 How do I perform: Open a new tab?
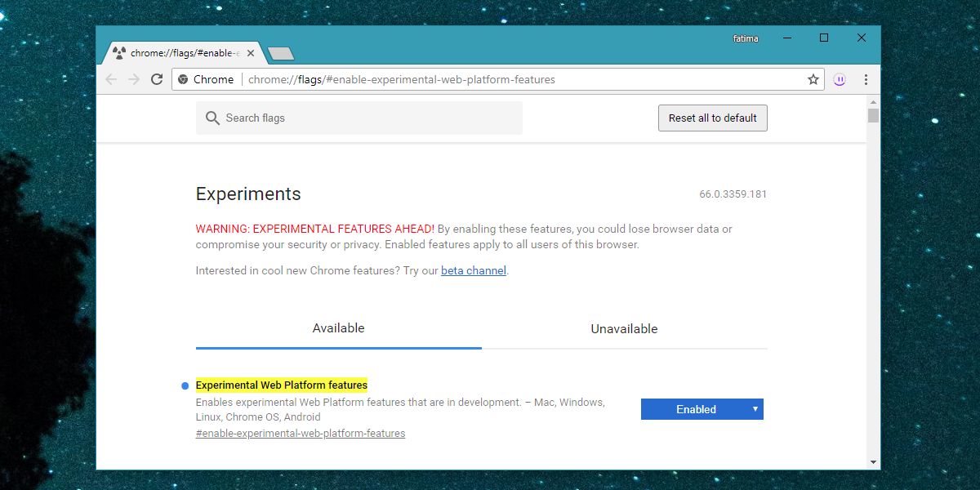pyautogui.click(x=280, y=54)
